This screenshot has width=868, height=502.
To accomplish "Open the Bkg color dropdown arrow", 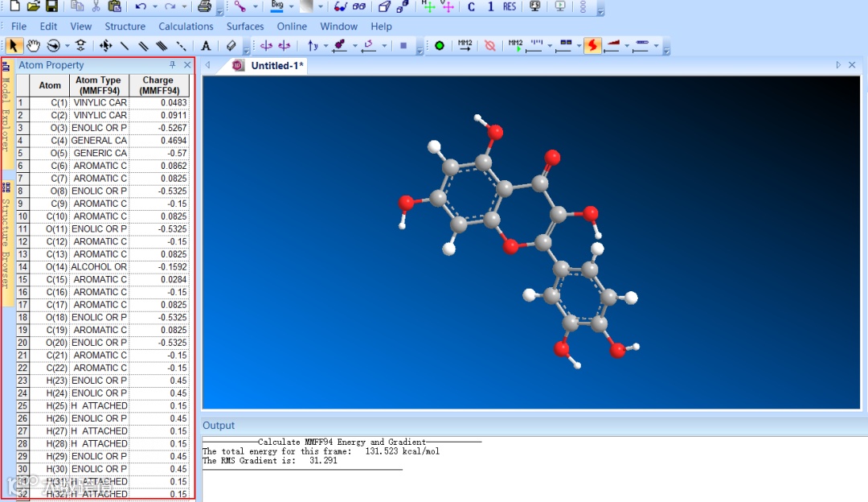I will point(291,6).
